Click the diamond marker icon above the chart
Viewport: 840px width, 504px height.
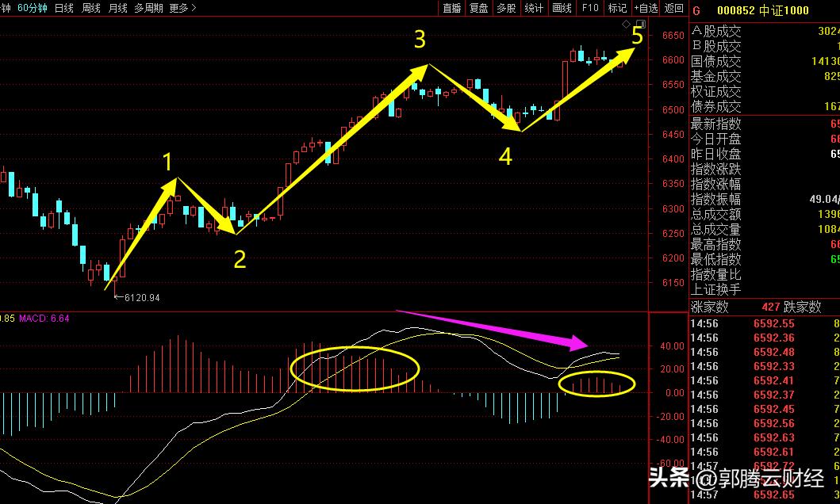[x=626, y=24]
